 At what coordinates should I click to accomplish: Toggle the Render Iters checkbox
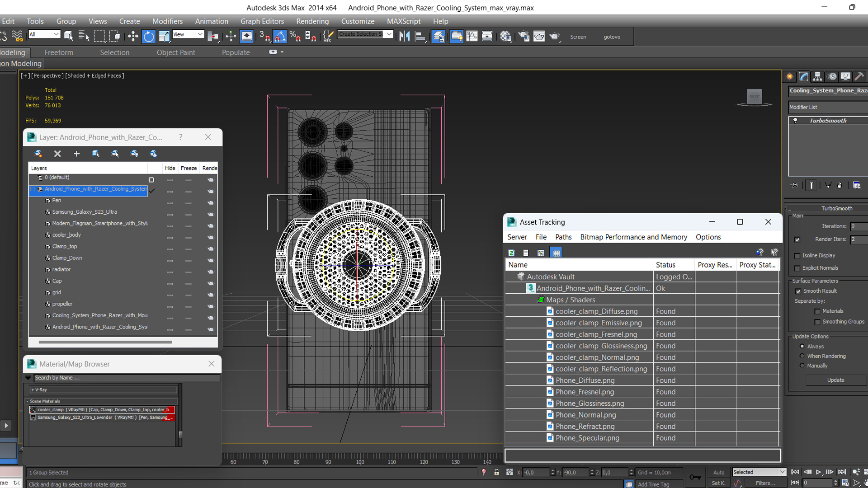[797, 239]
